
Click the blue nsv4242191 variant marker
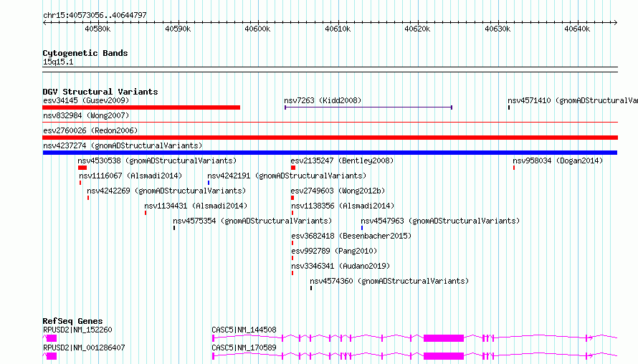click(209, 183)
